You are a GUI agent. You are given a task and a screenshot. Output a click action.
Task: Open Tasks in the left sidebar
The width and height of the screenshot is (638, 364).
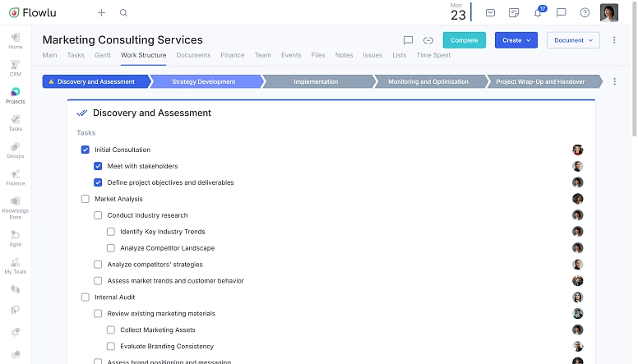coord(16,122)
